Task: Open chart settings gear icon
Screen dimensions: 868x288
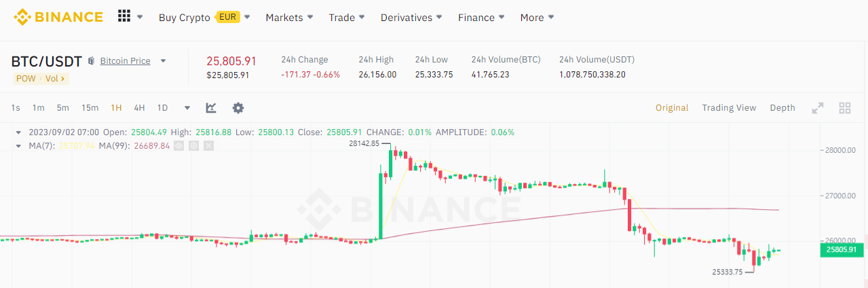Action: [238, 107]
